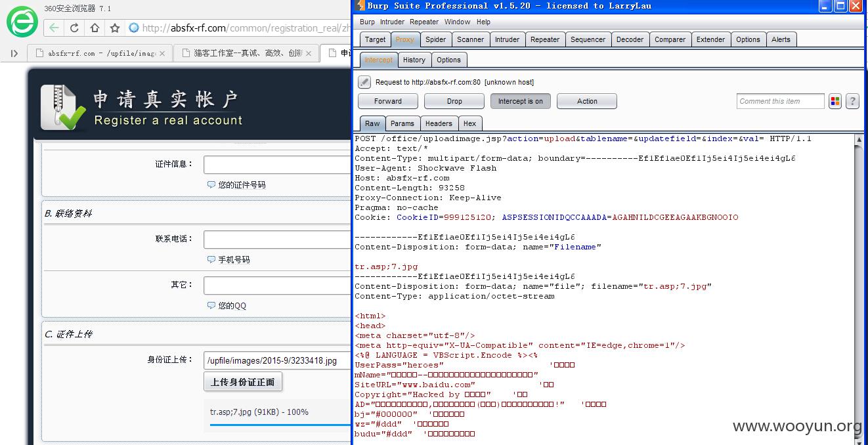868x445 pixels.
Task: Click the Comment this item field
Action: pos(780,101)
